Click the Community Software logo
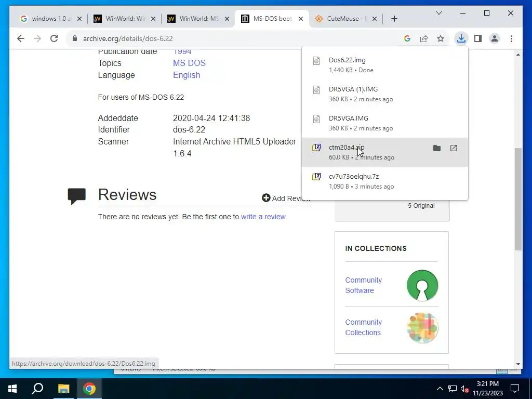This screenshot has width=532, height=399. pos(422,285)
